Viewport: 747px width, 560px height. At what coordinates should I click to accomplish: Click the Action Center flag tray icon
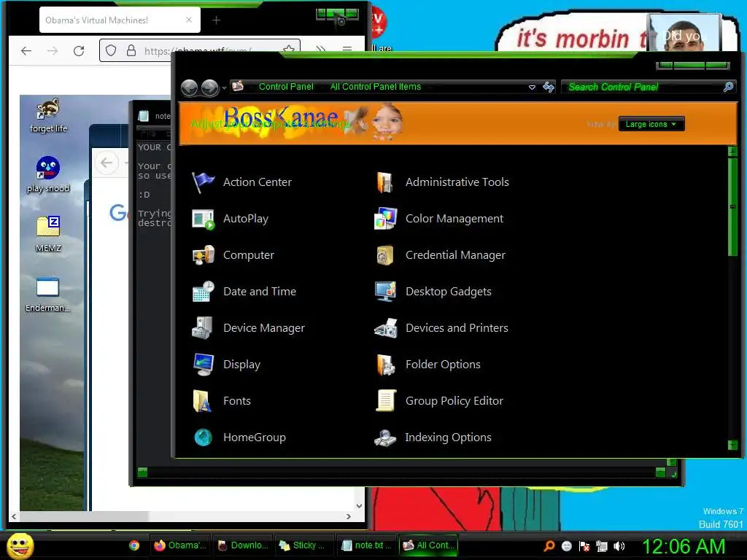coord(584,546)
